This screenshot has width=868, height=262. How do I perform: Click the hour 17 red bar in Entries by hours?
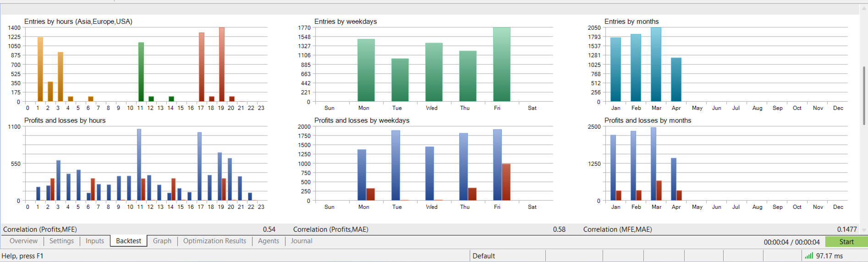202,67
